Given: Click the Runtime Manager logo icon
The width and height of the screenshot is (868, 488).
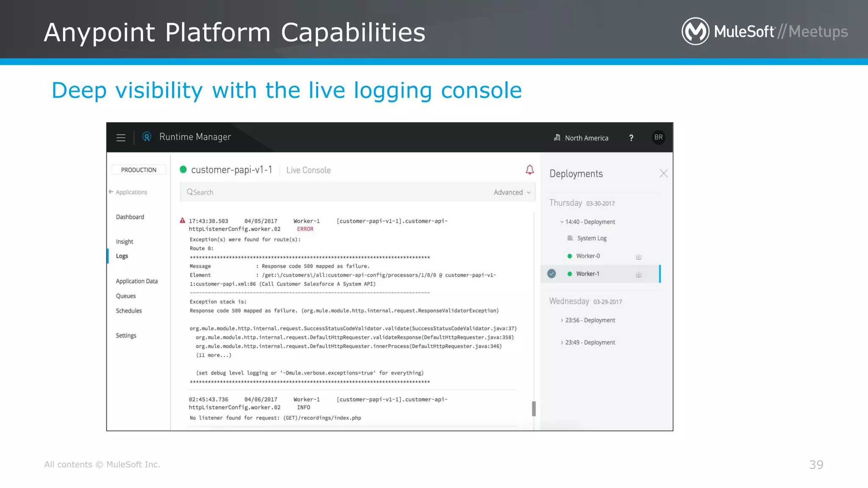Looking at the screenshot, I should (x=147, y=137).
